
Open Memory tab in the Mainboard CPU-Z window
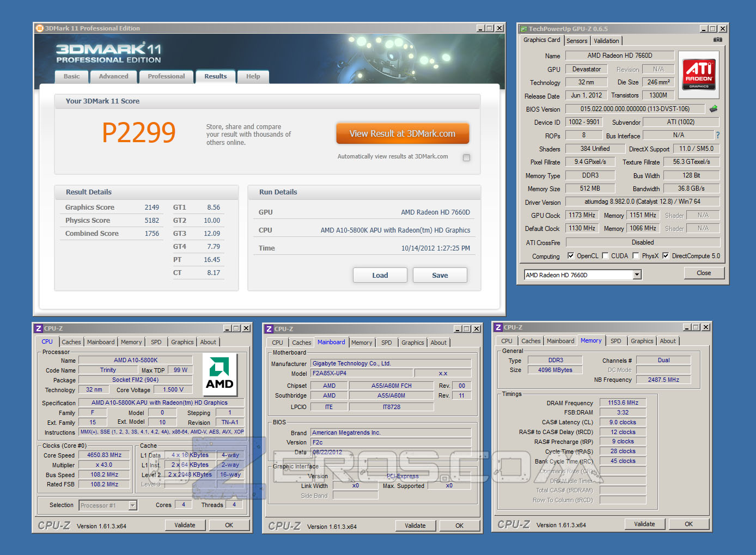pyautogui.click(x=362, y=343)
